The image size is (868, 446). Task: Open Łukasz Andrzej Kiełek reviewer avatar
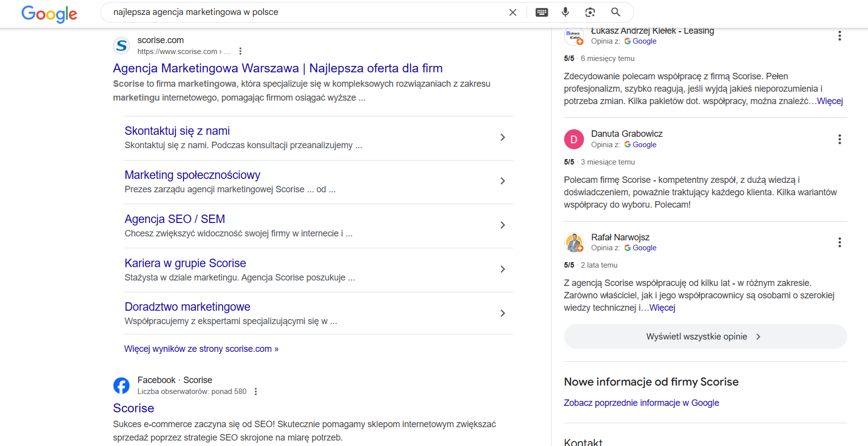click(x=574, y=36)
